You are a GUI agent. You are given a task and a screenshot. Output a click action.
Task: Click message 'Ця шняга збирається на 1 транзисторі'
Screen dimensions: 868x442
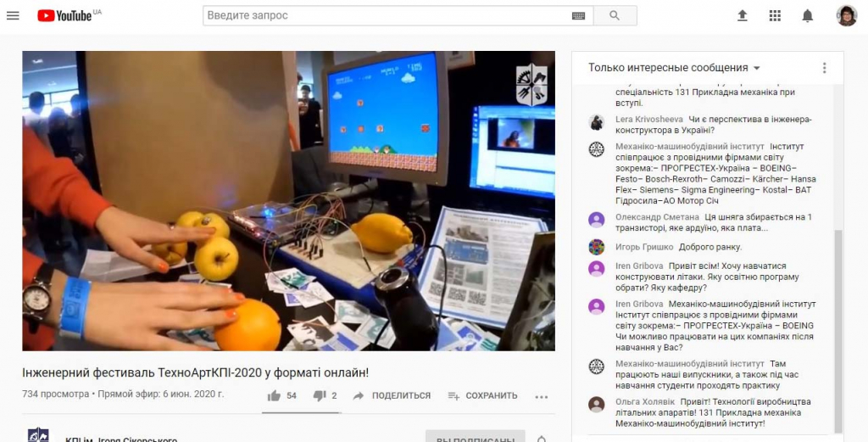714,222
